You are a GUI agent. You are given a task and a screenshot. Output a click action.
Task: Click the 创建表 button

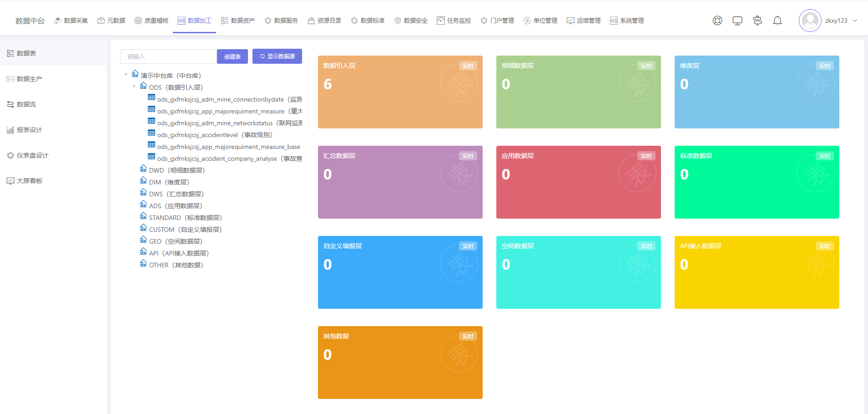pos(232,56)
